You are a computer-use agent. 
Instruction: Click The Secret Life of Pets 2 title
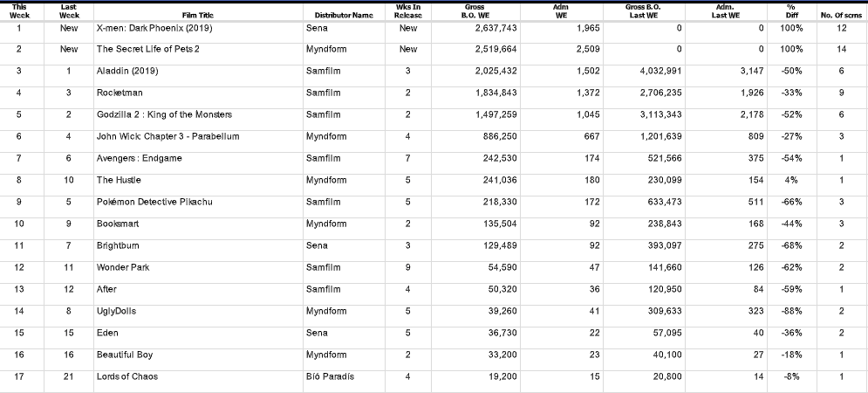tap(147, 49)
